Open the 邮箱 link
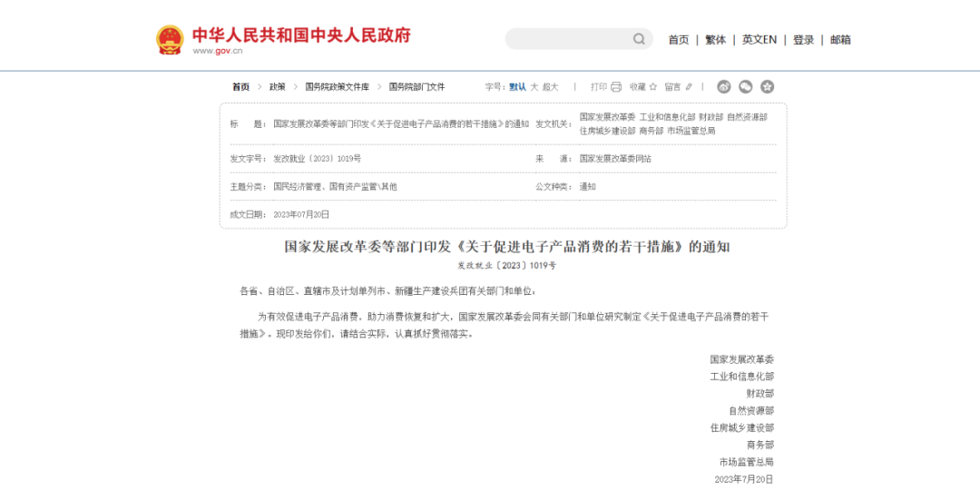The width and height of the screenshot is (980, 491). coord(840,40)
